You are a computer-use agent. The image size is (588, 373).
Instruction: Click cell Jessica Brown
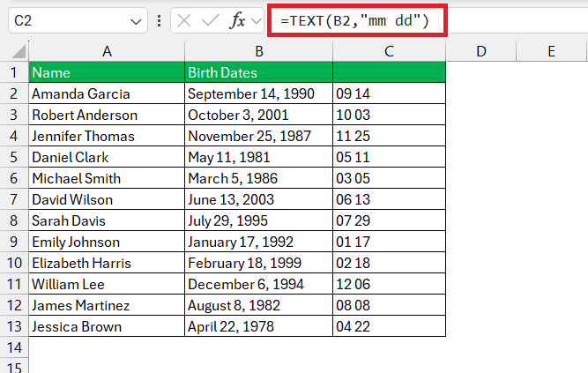pyautogui.click(x=107, y=326)
